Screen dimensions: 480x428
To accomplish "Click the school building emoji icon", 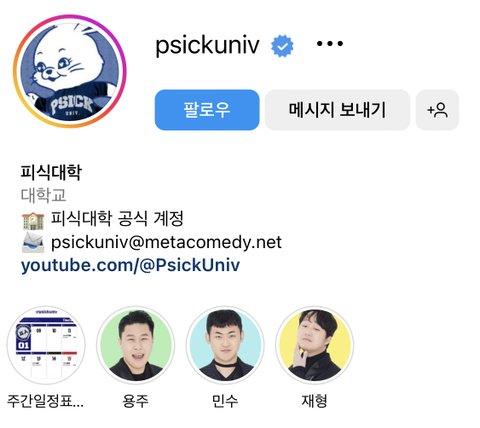I will pos(33,221).
